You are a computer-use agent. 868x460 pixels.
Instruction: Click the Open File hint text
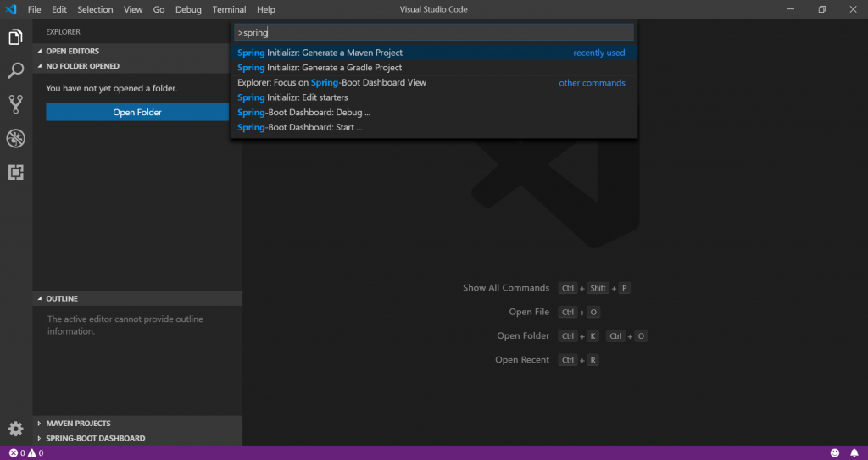tap(529, 313)
